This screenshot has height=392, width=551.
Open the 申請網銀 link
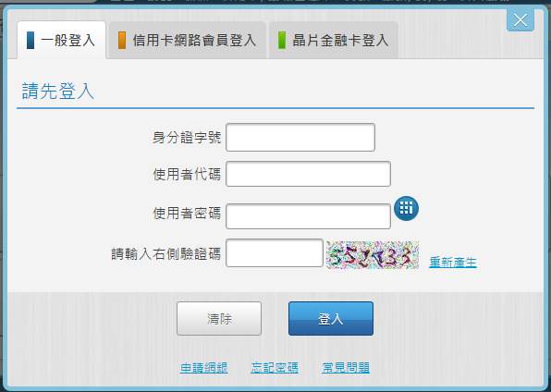pos(203,368)
